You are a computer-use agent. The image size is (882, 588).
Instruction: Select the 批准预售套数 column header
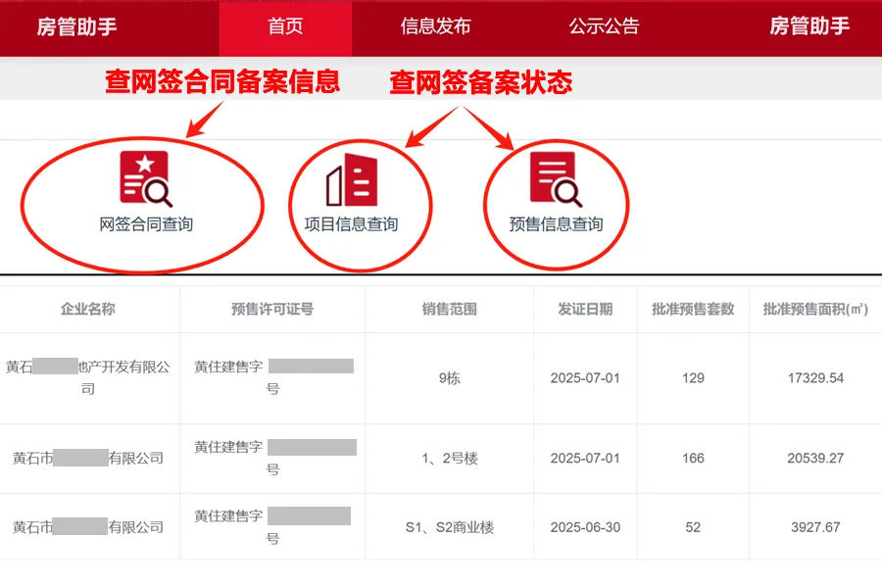pyautogui.click(x=693, y=309)
